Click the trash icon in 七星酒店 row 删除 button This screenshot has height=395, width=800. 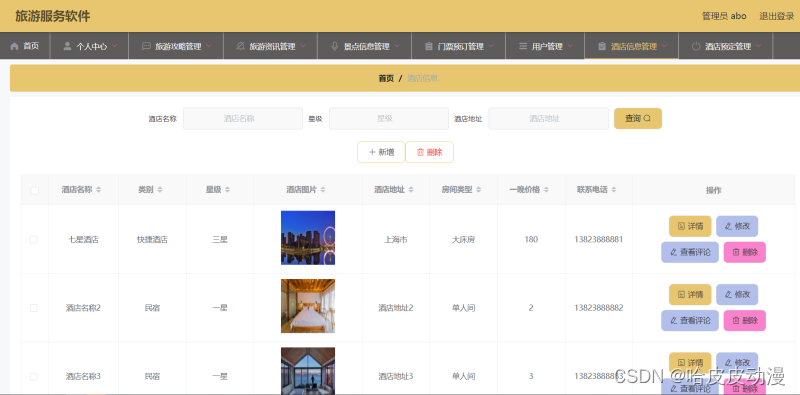[736, 252]
